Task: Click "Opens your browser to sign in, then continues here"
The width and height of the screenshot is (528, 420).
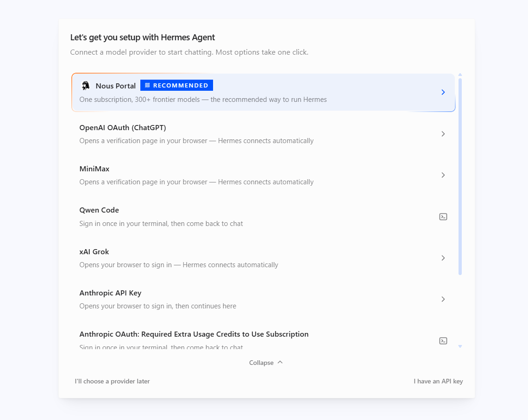Action: coord(157,306)
